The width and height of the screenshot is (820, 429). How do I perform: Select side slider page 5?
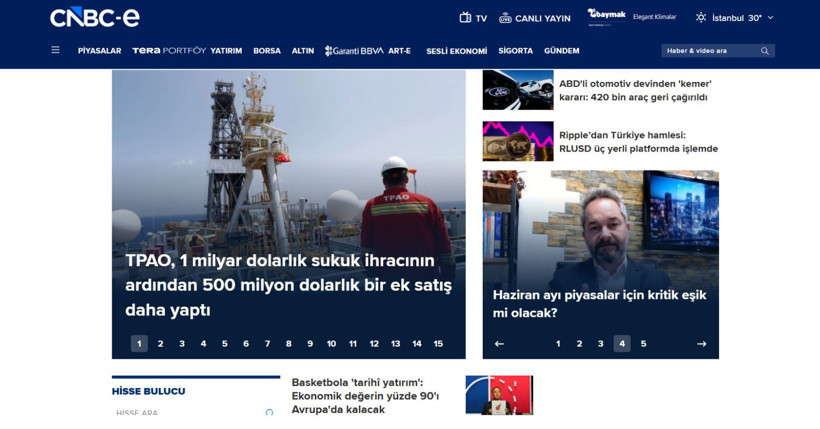pyautogui.click(x=644, y=344)
